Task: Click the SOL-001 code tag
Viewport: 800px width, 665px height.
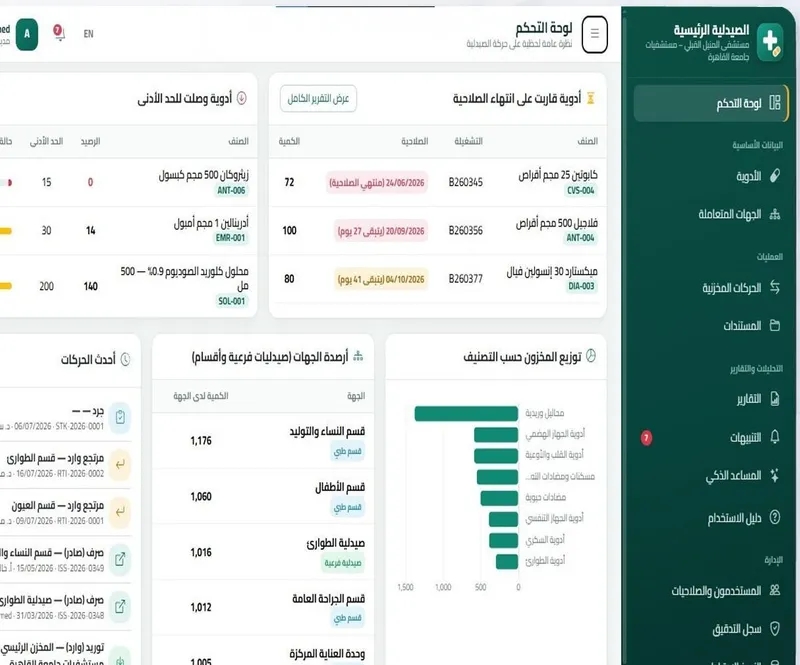Action: pyautogui.click(x=232, y=301)
